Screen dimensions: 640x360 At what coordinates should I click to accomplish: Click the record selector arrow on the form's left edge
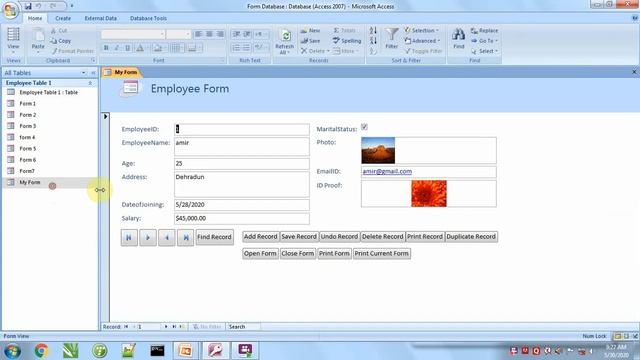pyautogui.click(x=105, y=116)
